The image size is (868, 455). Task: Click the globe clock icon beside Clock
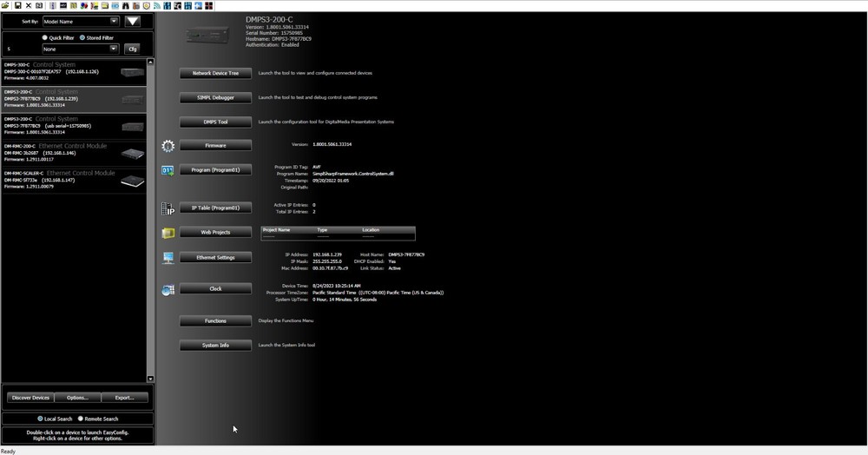[x=168, y=289]
